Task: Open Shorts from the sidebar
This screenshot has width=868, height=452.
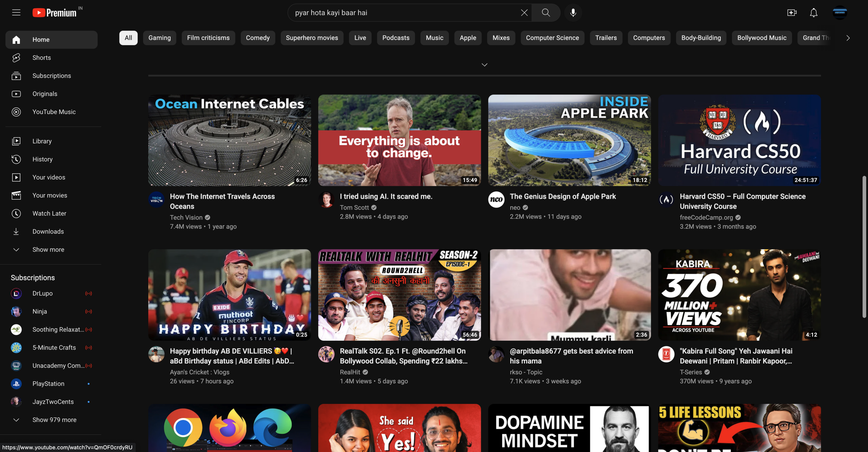Action: (41, 58)
